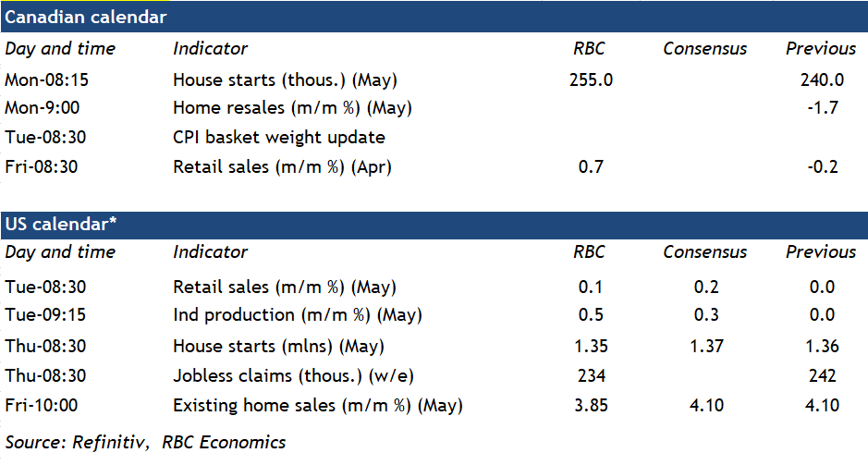Click Existing home sales (m/m %) indicator
Screen dimensions: 868x465
(x=317, y=405)
